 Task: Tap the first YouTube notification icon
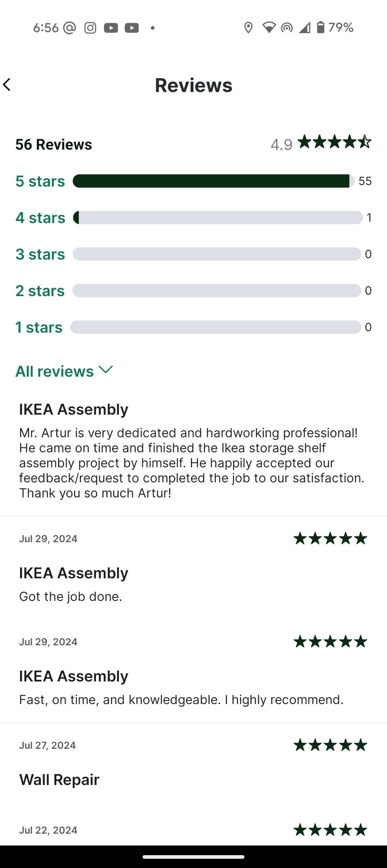[x=111, y=28]
